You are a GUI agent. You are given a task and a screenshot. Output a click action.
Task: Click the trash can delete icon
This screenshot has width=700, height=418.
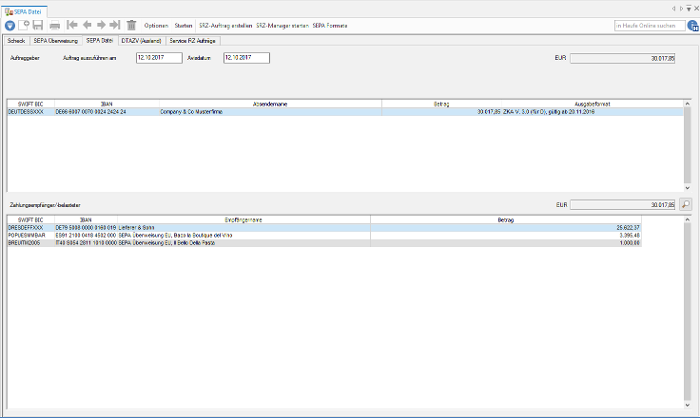click(x=131, y=25)
